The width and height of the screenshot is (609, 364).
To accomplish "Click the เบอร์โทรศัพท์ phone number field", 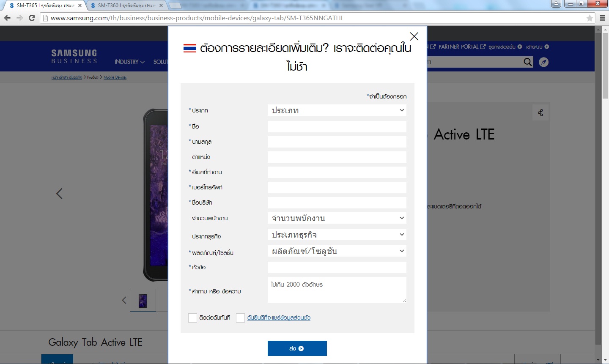I will (x=337, y=187).
